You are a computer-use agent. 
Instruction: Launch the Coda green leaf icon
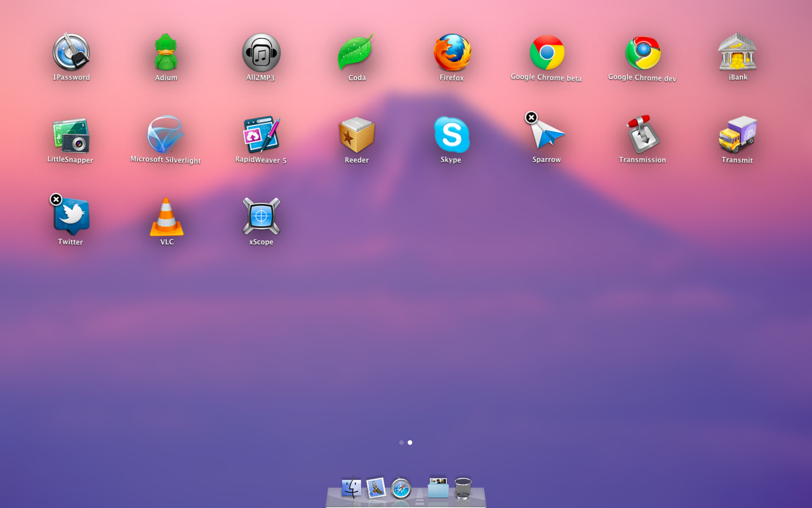[355, 52]
